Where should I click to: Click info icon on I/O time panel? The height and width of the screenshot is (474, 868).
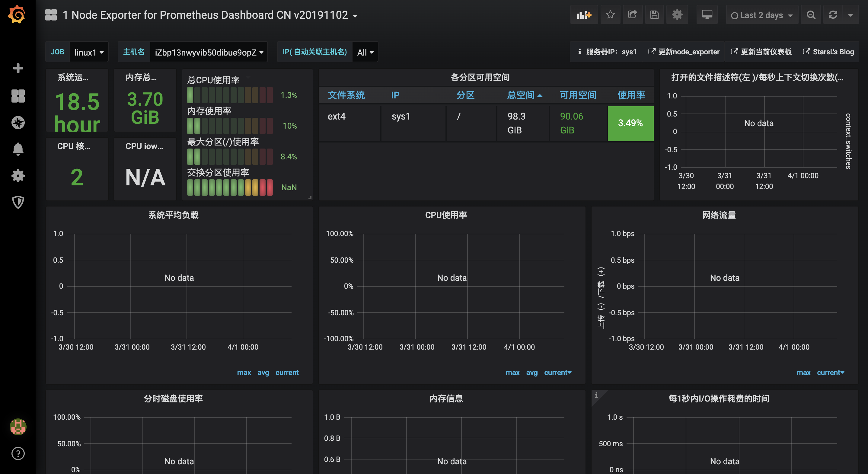click(596, 395)
